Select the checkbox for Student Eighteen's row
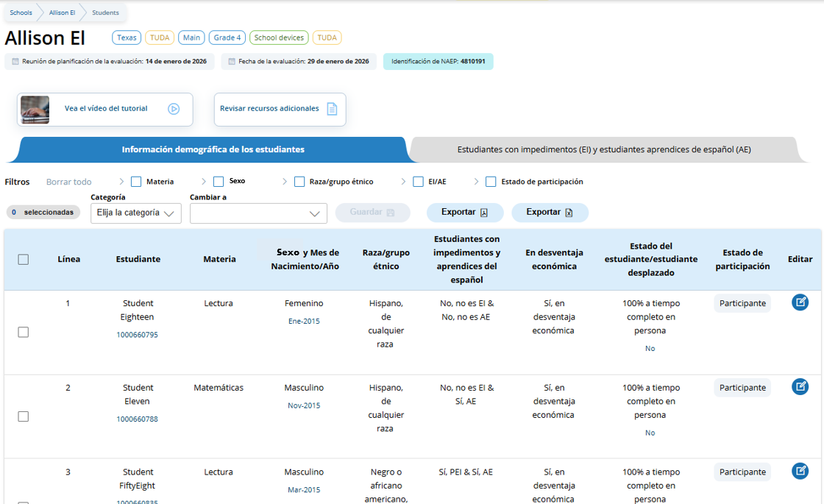824x504 pixels. tap(24, 333)
